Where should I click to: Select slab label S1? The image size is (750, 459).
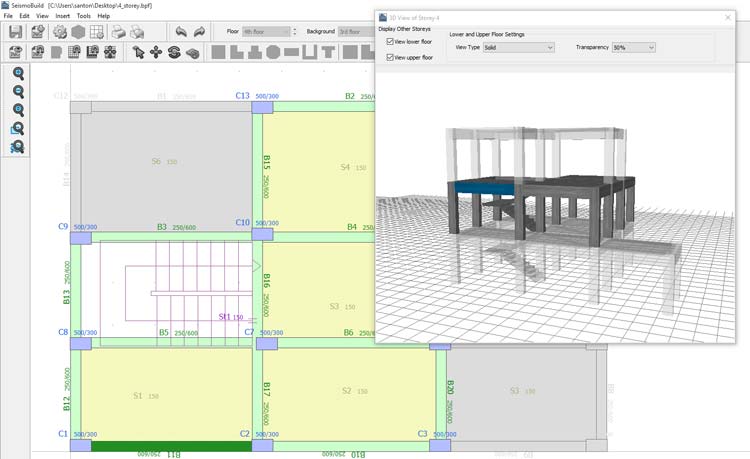point(138,395)
